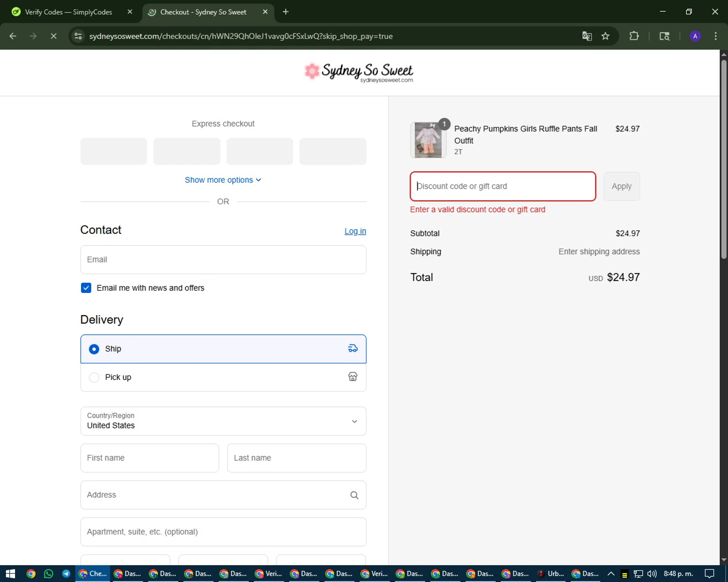Click the Log in link
The height and width of the screenshot is (582, 728).
(x=355, y=231)
